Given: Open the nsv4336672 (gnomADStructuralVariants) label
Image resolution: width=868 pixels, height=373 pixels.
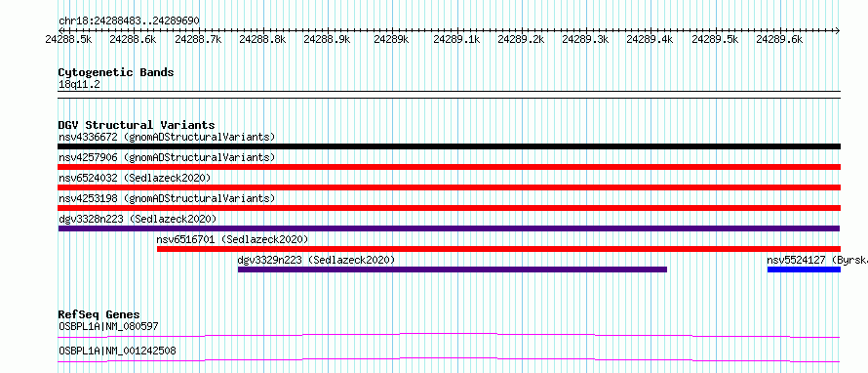Looking at the screenshot, I should [167, 137].
